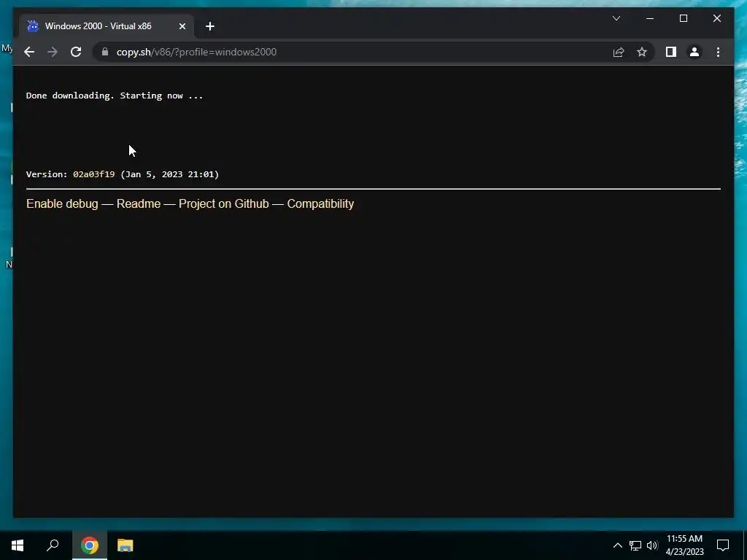Viewport: 747px width, 560px height.
Task: Open the taskbar clock showing 11:55 AM
Action: [684, 545]
